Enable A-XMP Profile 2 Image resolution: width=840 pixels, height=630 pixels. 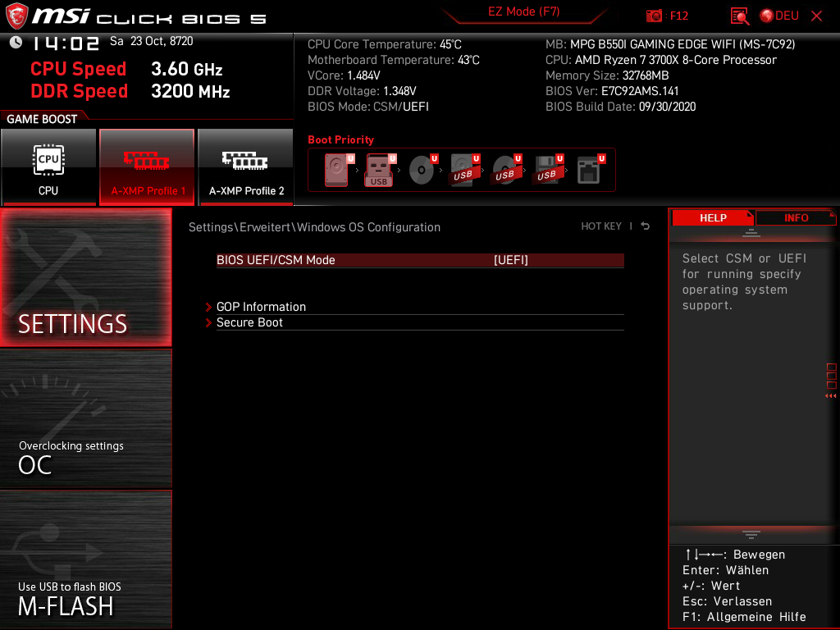click(x=245, y=167)
